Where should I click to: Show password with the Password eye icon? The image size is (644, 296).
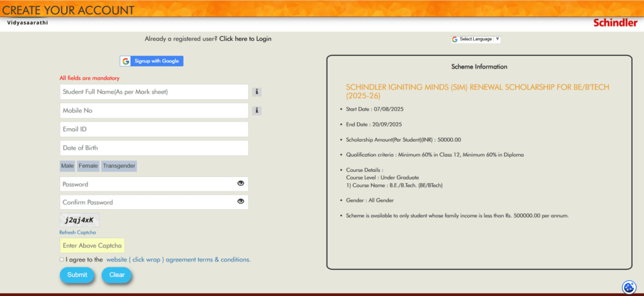point(241,183)
